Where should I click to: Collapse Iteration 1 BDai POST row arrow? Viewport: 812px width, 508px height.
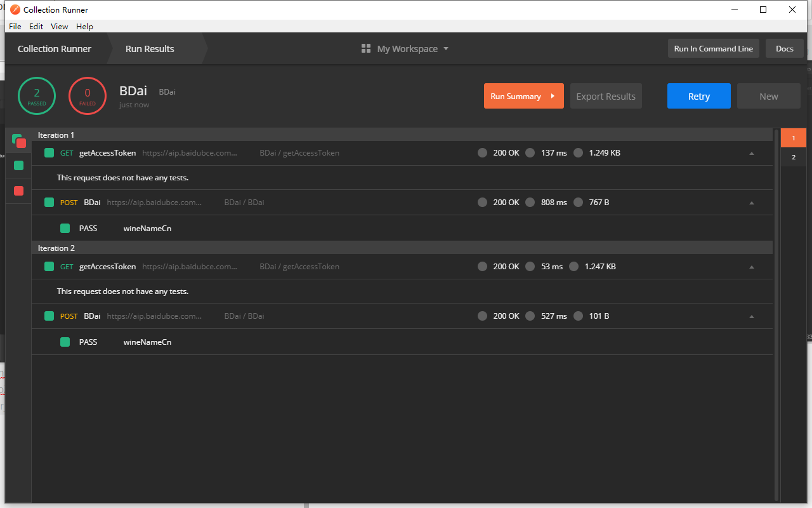click(x=752, y=203)
